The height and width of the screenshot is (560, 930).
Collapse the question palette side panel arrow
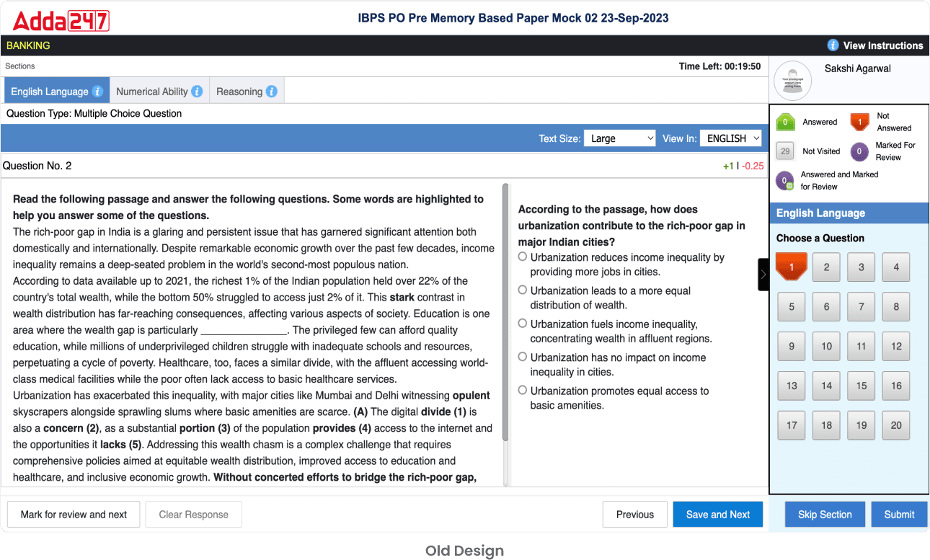(763, 275)
